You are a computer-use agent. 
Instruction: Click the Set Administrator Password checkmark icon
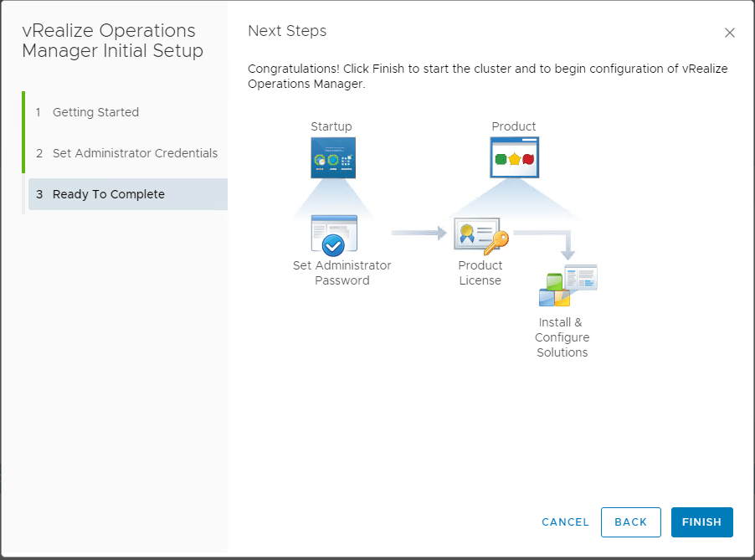coord(334,235)
